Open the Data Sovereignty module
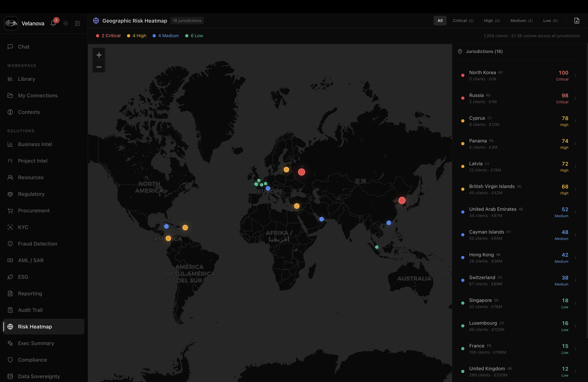 [39, 376]
